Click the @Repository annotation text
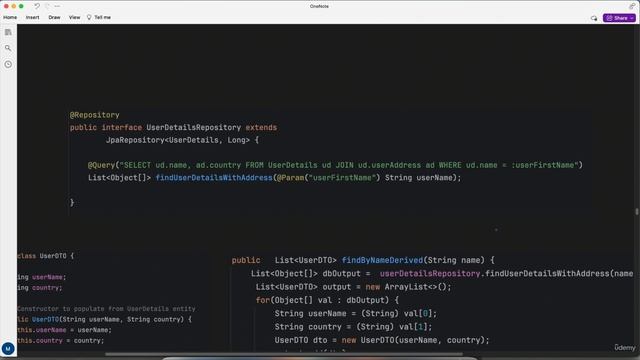 click(x=95, y=115)
